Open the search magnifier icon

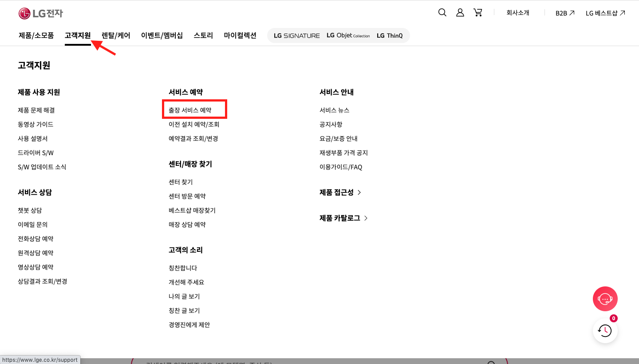[x=442, y=12]
